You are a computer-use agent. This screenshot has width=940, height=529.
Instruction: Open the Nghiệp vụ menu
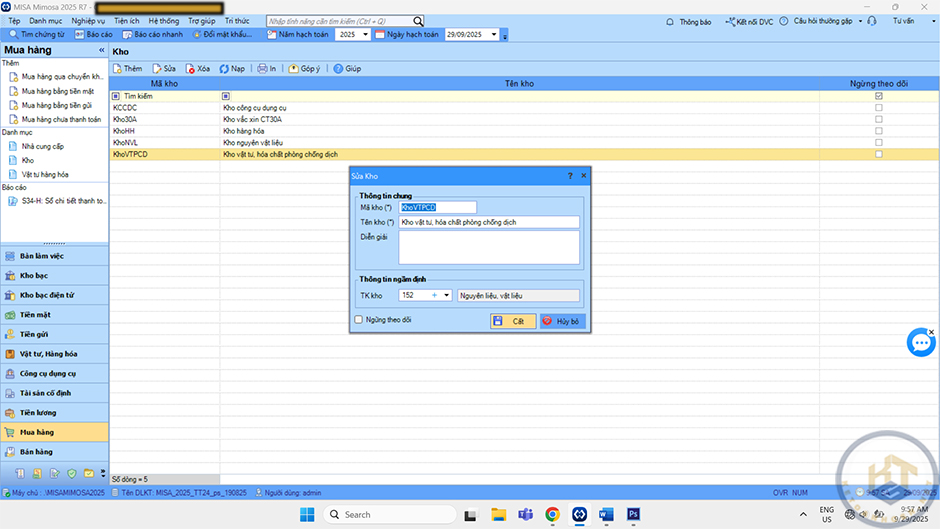[88, 20]
